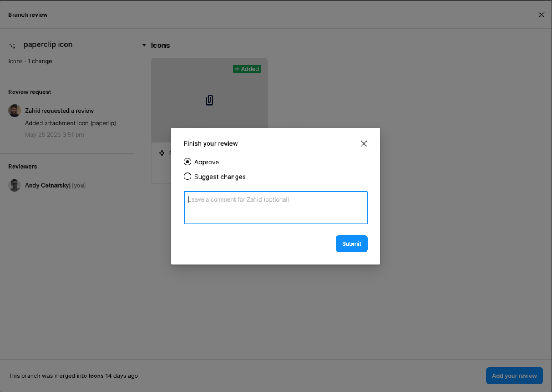Switch focus to the Review request section
552x392 pixels.
(x=29, y=92)
